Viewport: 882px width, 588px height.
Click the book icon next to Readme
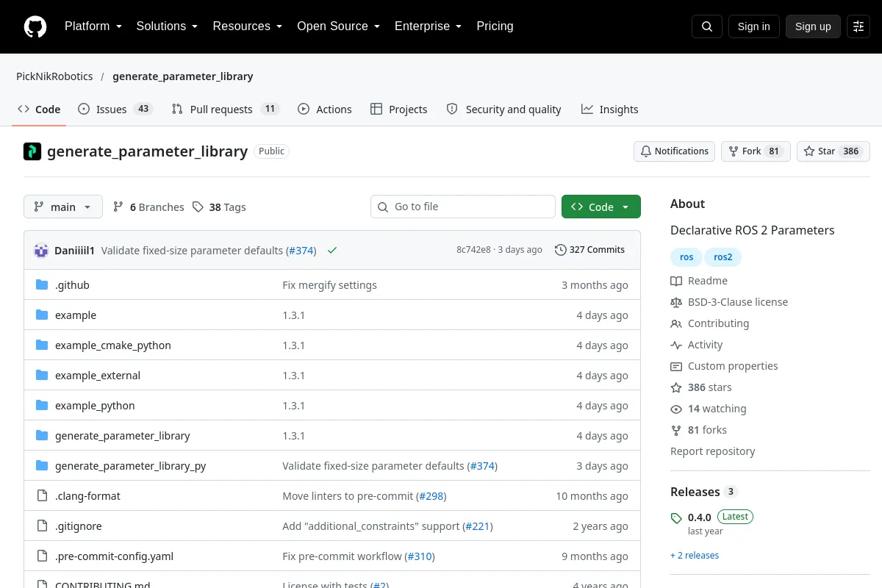676,281
